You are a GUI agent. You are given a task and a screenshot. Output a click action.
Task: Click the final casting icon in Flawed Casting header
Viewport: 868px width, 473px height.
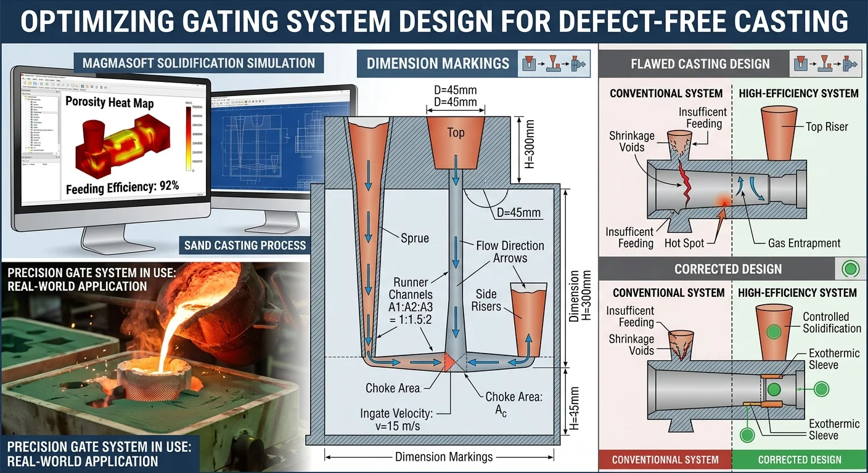[850, 63]
